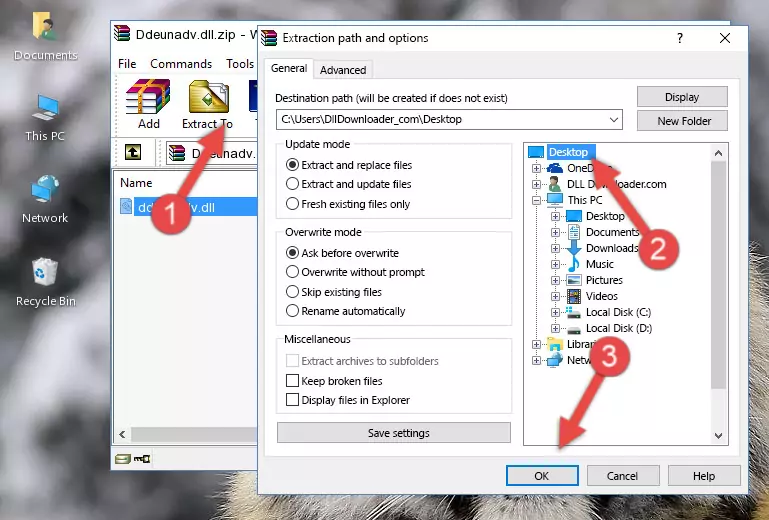Click the help question mark in dialog title
The width and height of the screenshot is (769, 520).
(680, 38)
